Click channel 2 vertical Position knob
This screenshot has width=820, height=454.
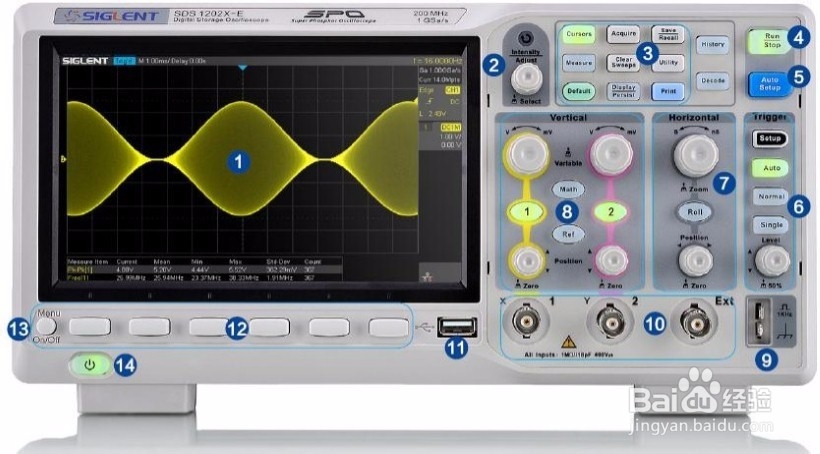(611, 260)
